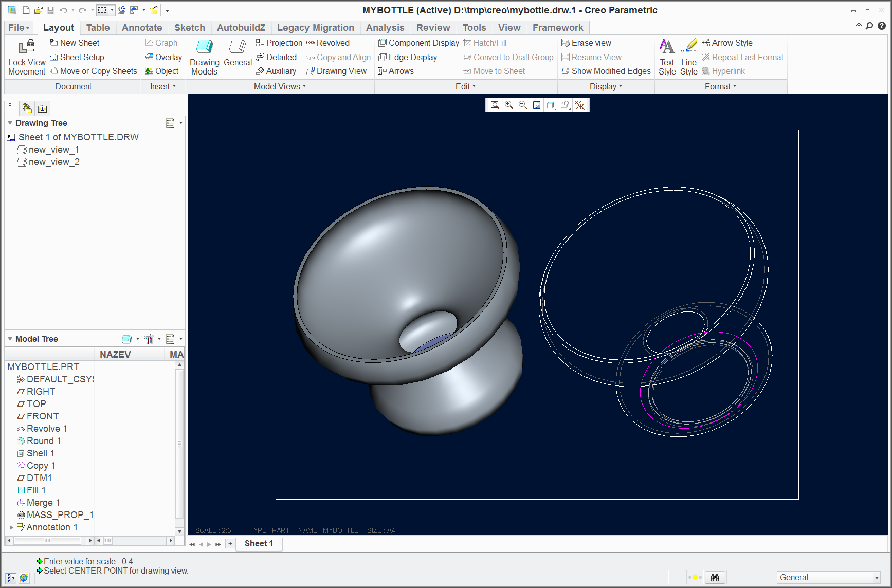Screen dimensions: 892x588
Task: Open the Help question mark icon
Action: [882, 26]
